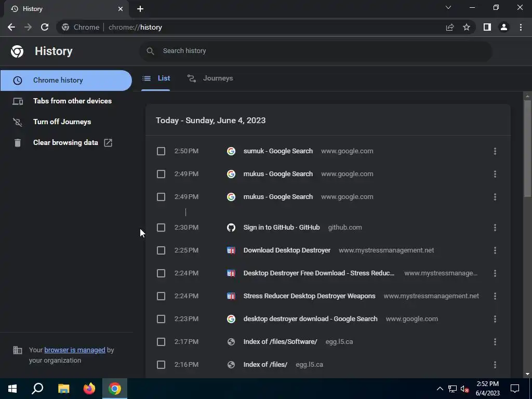The height and width of the screenshot is (399, 532).
Task: Open Stress Reducer Desktop Destroyer Weapons link
Action: (309, 296)
